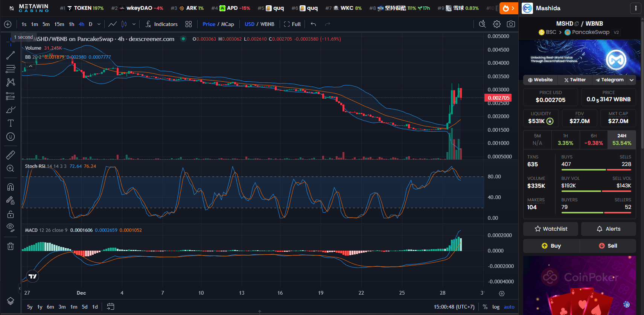Select the 1s timeframe
The image size is (644, 315).
click(x=24, y=24)
